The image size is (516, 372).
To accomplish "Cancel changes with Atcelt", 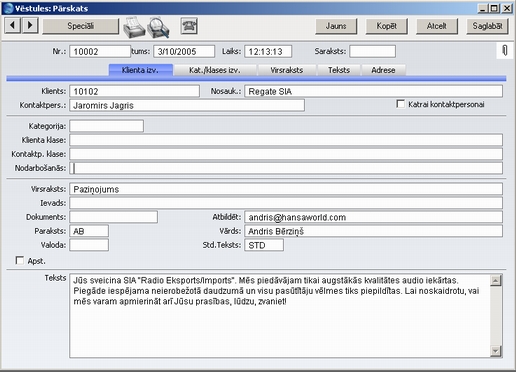I will (437, 26).
